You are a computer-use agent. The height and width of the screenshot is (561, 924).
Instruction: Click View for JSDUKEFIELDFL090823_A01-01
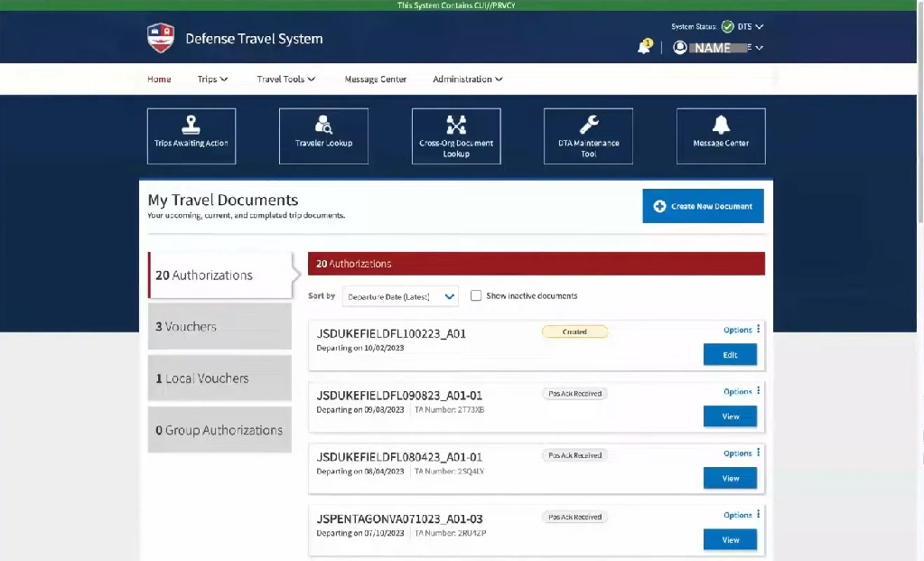pos(730,416)
